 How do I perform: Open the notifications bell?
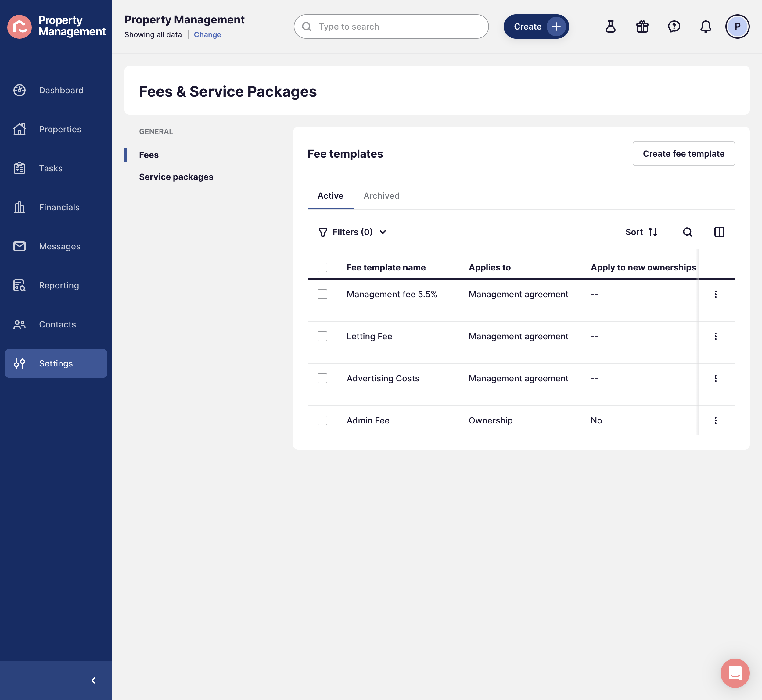click(x=706, y=27)
